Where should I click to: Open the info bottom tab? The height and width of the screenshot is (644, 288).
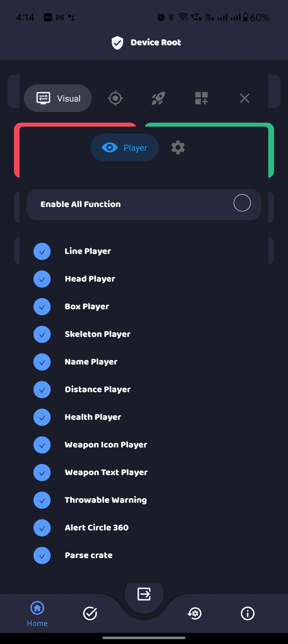coord(248,613)
